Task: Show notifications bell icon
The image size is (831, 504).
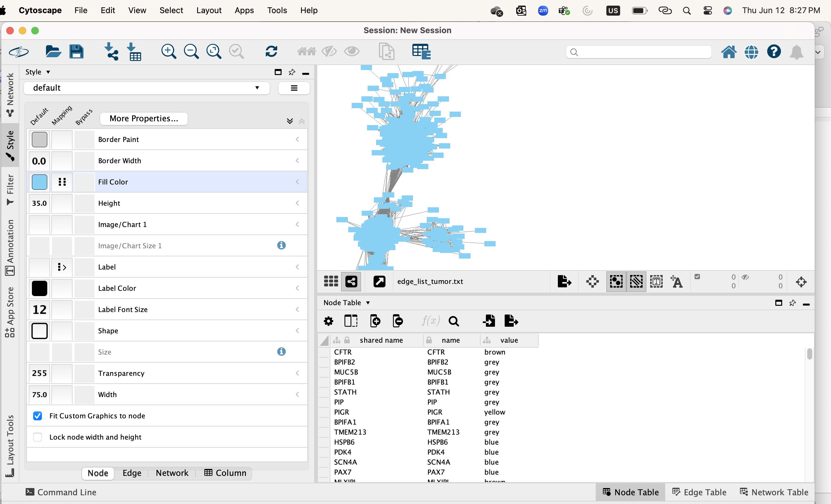Action: 797,52
